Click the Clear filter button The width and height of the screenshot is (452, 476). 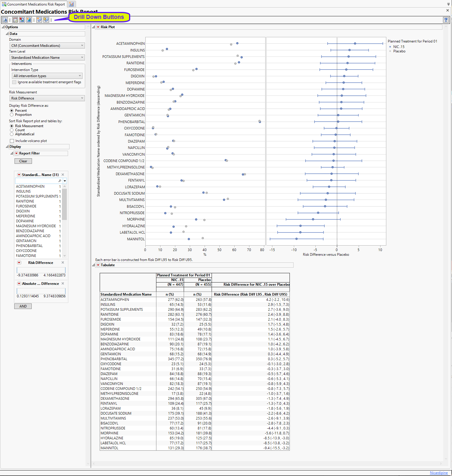23,161
